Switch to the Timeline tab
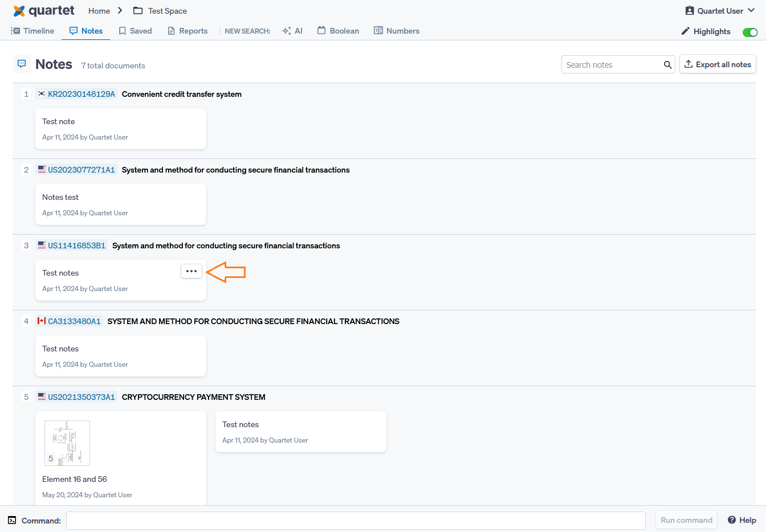The width and height of the screenshot is (766, 532). pyautogui.click(x=33, y=31)
